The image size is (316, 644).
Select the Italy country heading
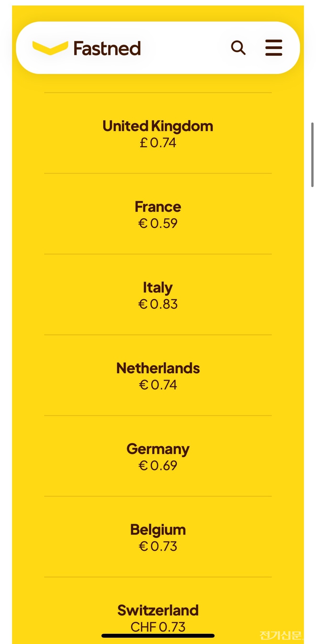click(x=158, y=288)
